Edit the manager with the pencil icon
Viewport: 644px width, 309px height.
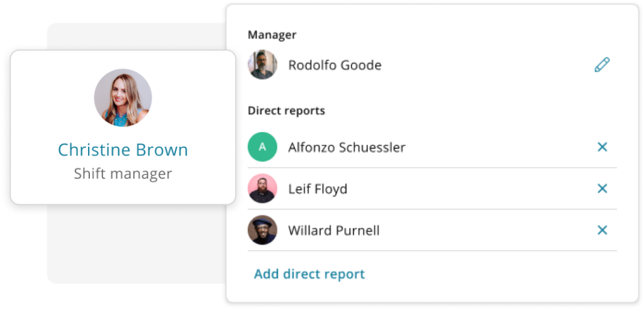pyautogui.click(x=602, y=65)
